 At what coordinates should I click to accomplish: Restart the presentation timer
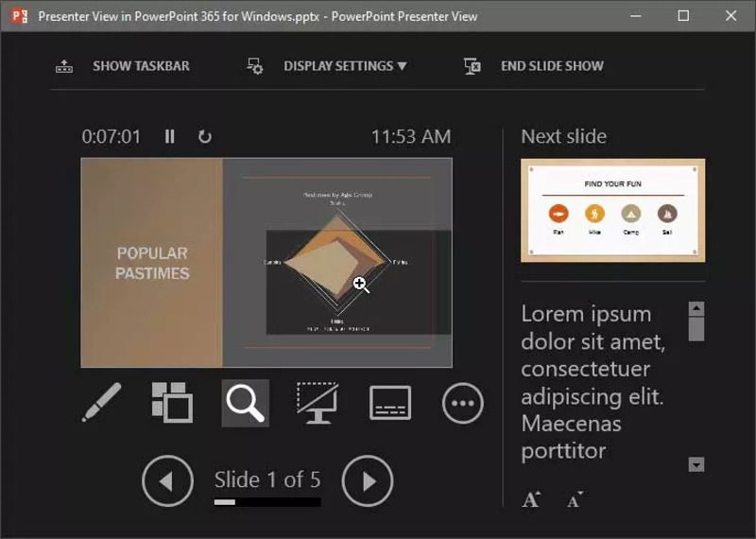[205, 136]
